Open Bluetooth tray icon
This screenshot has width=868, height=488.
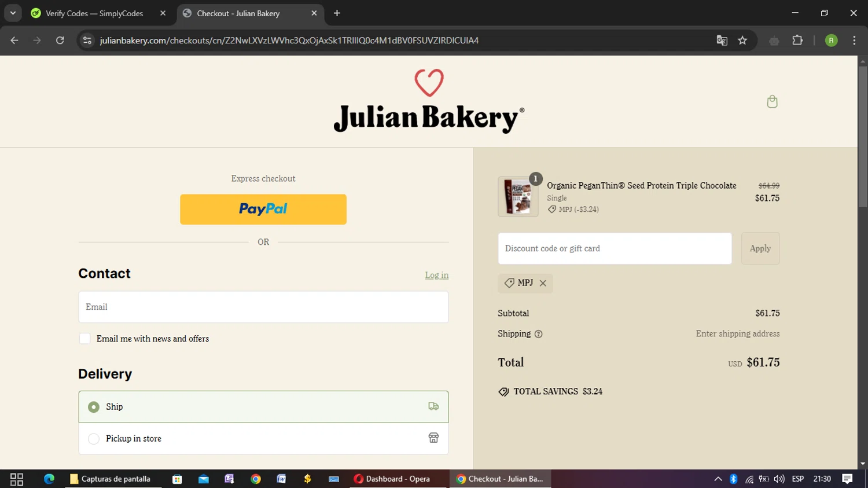(x=733, y=479)
